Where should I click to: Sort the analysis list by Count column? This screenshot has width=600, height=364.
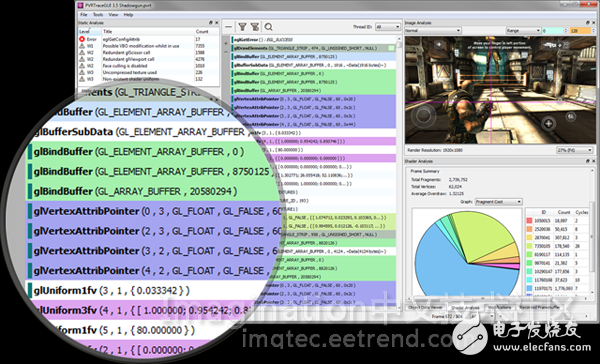point(202,31)
